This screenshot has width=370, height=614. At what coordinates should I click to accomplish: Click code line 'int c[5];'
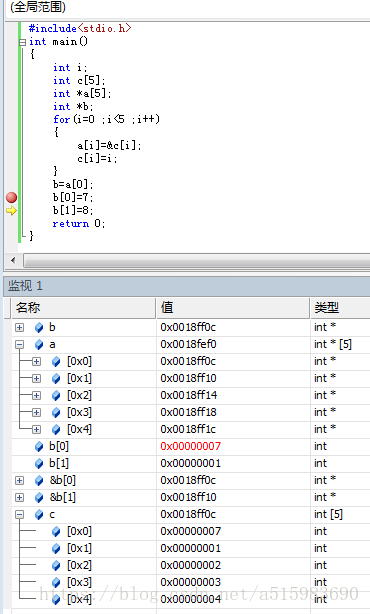79,81
